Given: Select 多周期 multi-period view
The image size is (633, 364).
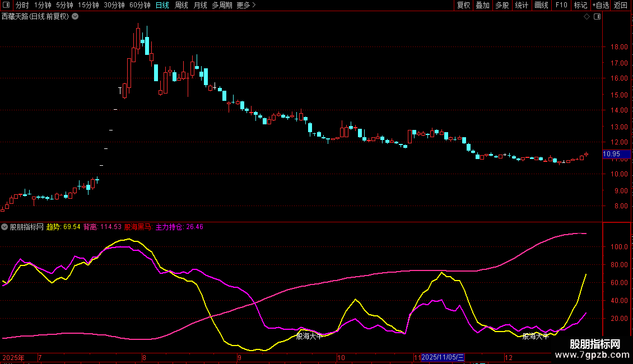Looking at the screenshot, I should coord(222,5).
